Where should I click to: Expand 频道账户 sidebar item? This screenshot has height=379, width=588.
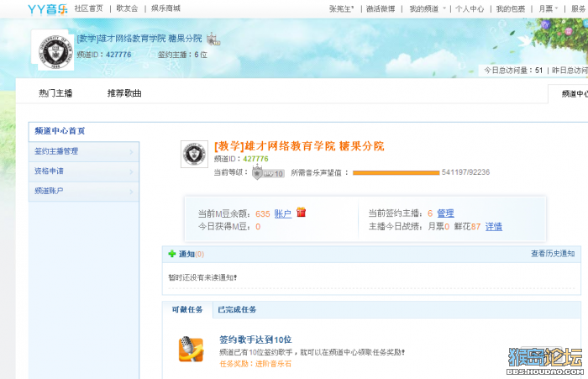(x=84, y=191)
